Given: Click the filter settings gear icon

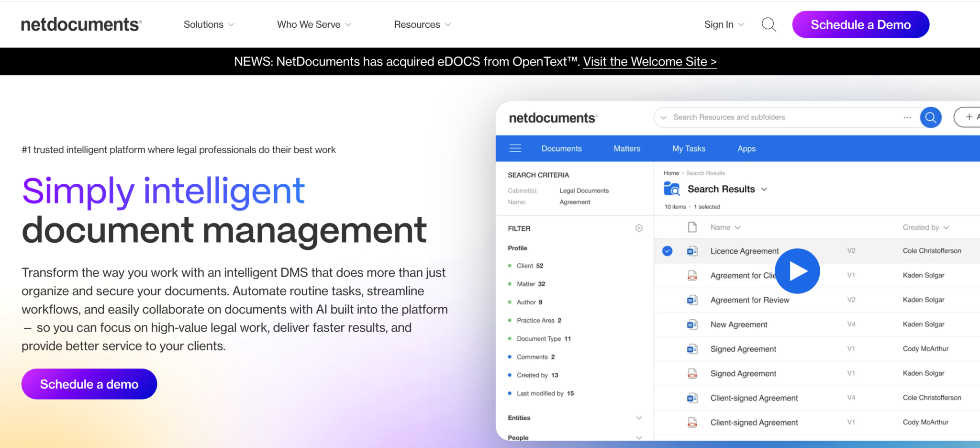Looking at the screenshot, I should click(x=639, y=228).
